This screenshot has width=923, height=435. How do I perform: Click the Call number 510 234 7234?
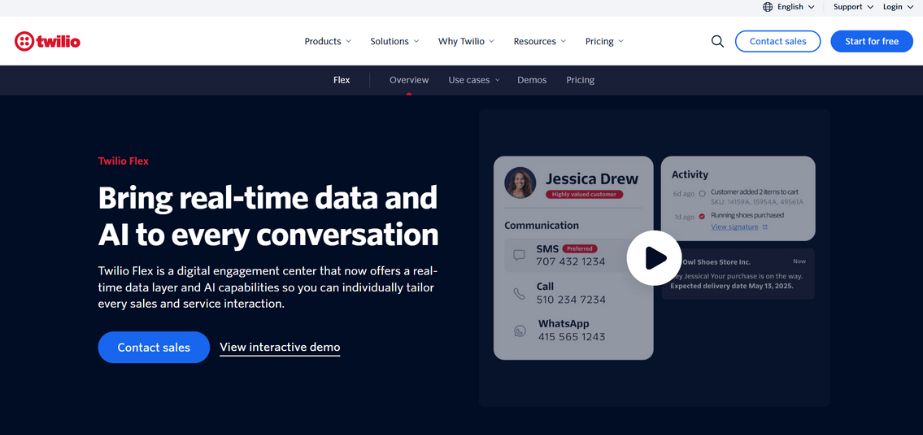(571, 300)
